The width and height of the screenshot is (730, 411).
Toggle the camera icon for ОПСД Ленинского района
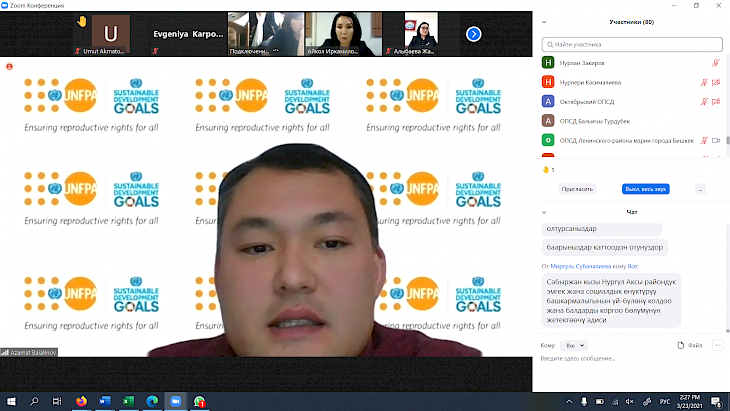(x=716, y=140)
